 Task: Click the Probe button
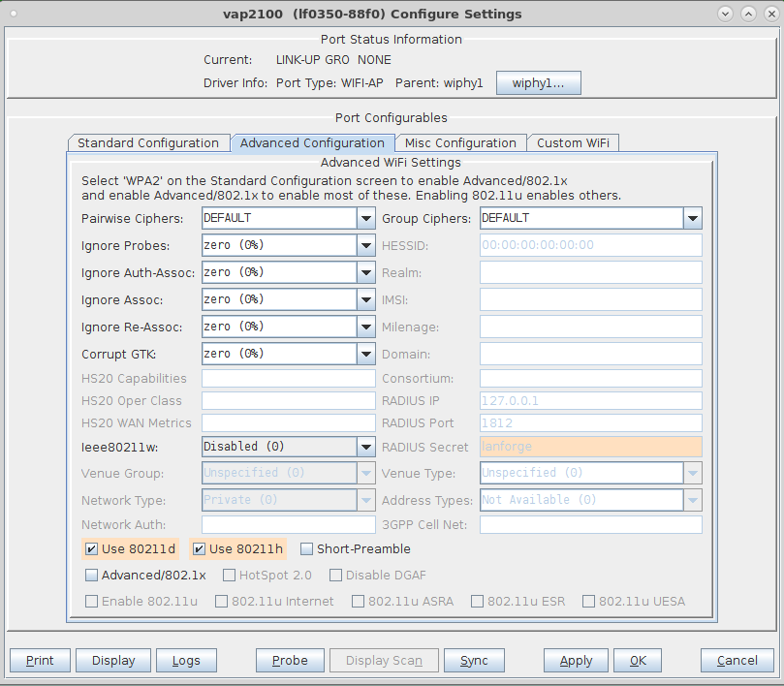(290, 661)
